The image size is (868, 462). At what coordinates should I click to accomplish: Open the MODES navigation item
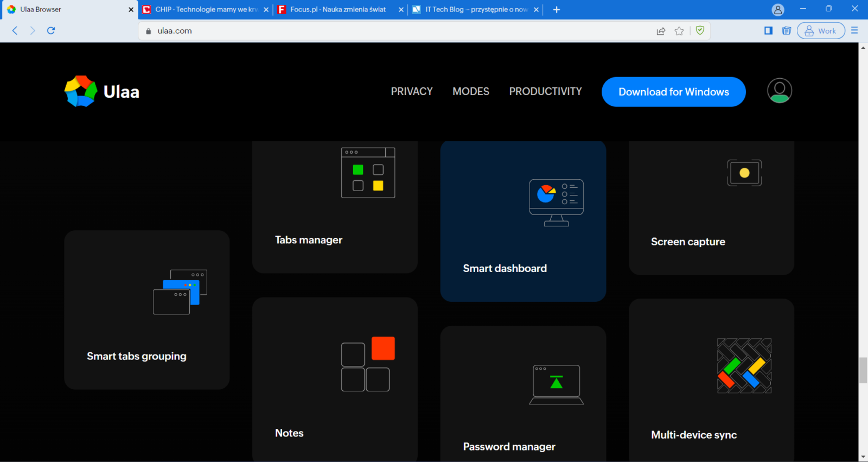pos(470,92)
